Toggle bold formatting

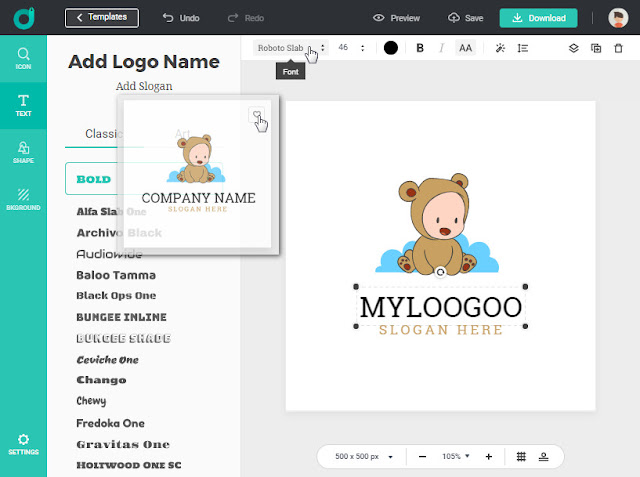[x=420, y=48]
